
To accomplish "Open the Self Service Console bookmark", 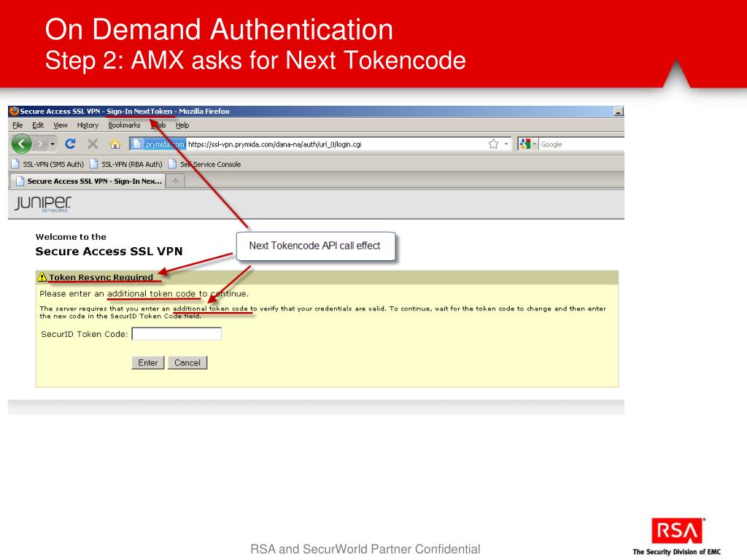I will point(205,164).
